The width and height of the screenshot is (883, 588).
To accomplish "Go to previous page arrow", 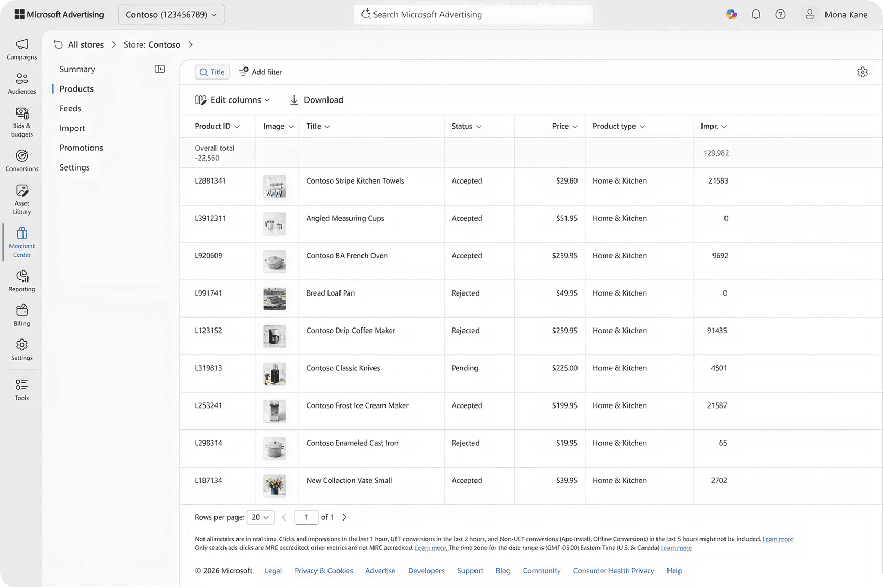I will [x=284, y=517].
